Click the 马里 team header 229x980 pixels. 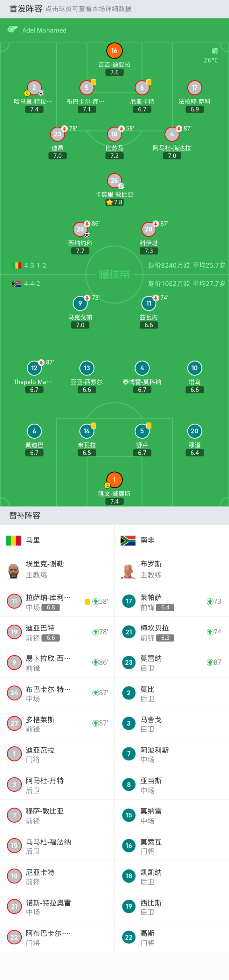33,540
